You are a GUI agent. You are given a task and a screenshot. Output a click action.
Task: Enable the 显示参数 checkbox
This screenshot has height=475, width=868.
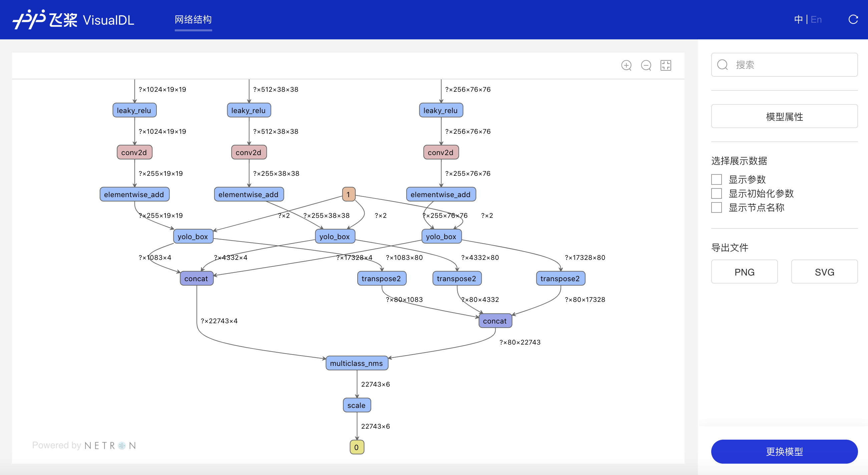point(716,179)
